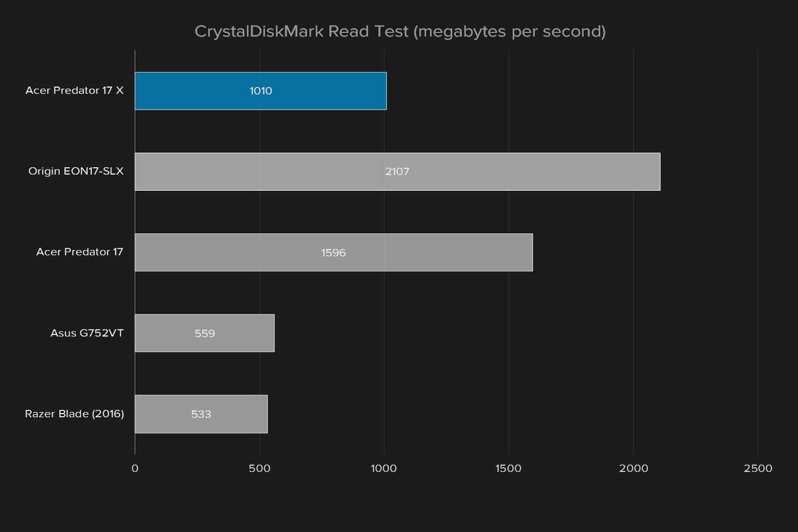The image size is (798, 532).
Task: Select the 2000 x-axis tick label
Action: click(634, 469)
